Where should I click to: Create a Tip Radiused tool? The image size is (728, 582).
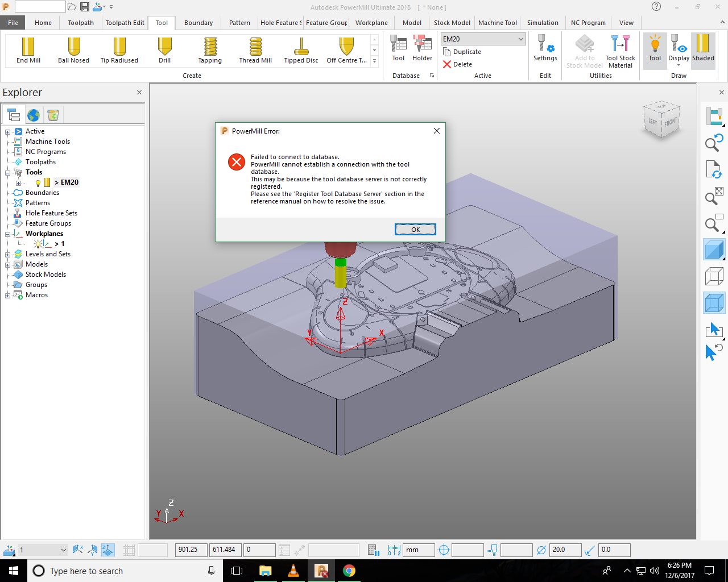pos(119,50)
